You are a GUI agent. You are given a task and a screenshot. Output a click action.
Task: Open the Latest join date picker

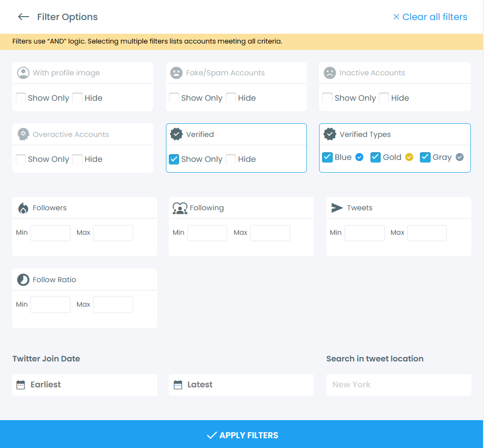pos(241,385)
